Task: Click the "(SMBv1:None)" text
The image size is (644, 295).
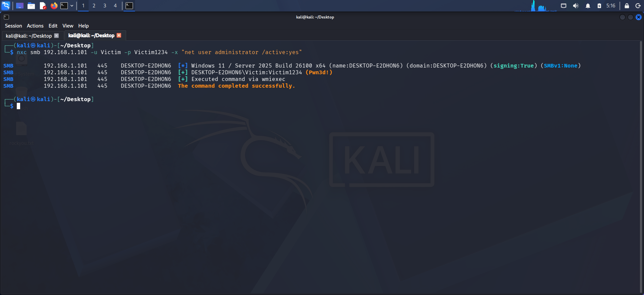Action: click(x=561, y=66)
